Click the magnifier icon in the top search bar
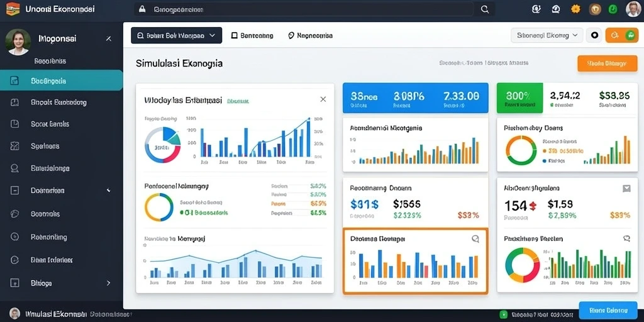The image size is (644, 322). coord(485,9)
